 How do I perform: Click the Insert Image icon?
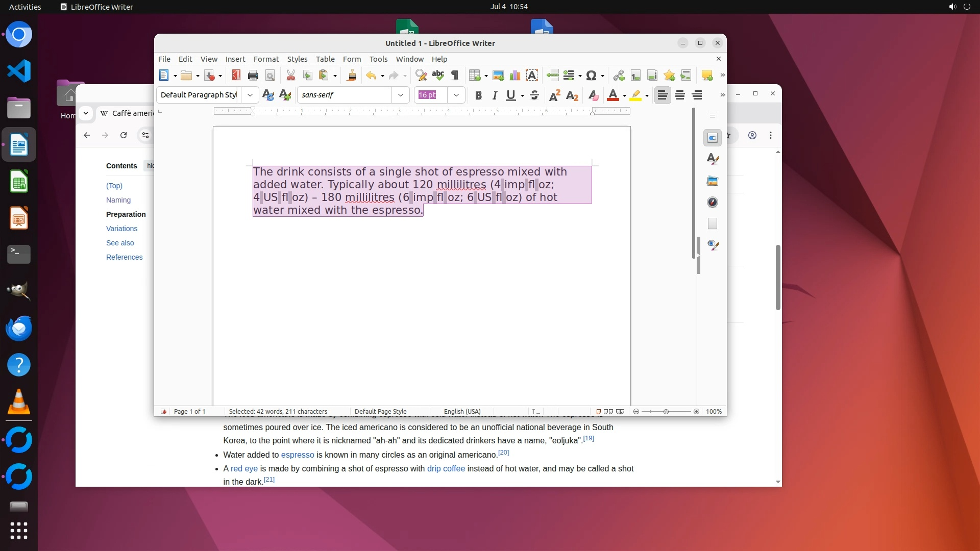[x=498, y=76]
